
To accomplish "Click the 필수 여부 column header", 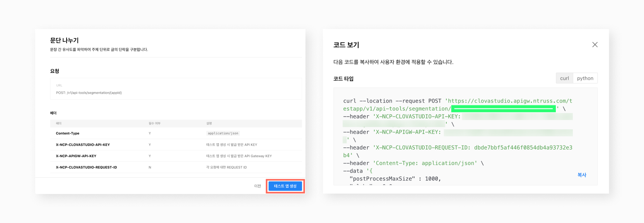I will (x=154, y=124).
